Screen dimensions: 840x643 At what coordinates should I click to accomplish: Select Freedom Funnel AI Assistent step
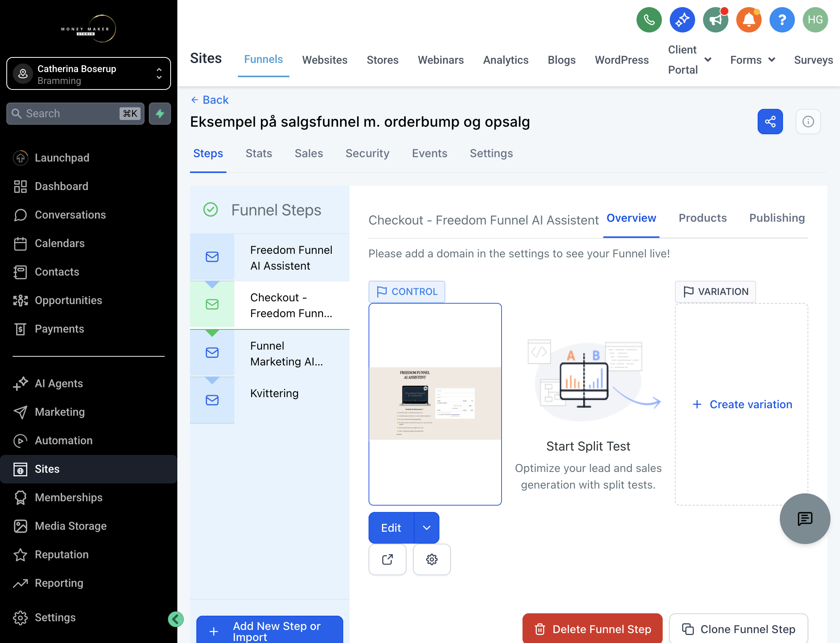click(x=270, y=257)
